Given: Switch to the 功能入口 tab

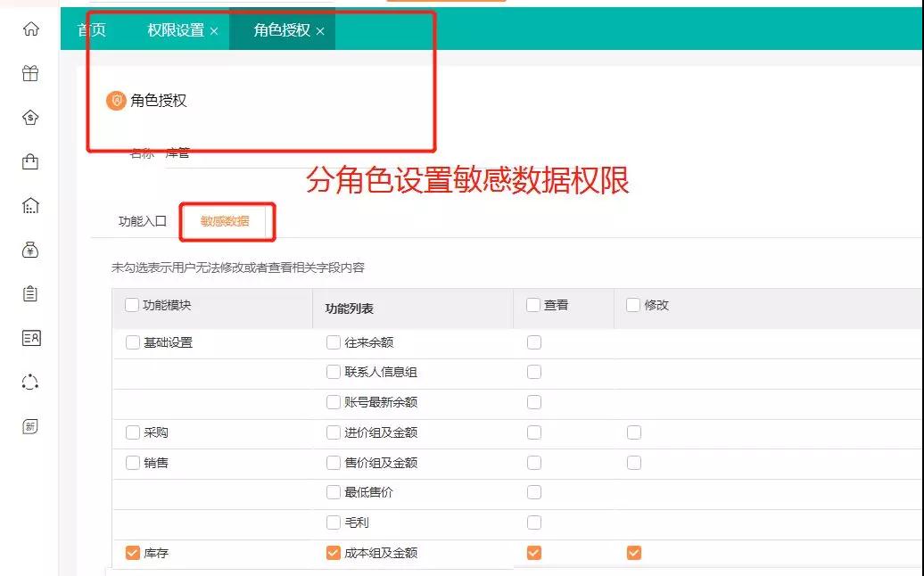Looking at the screenshot, I should click(143, 221).
